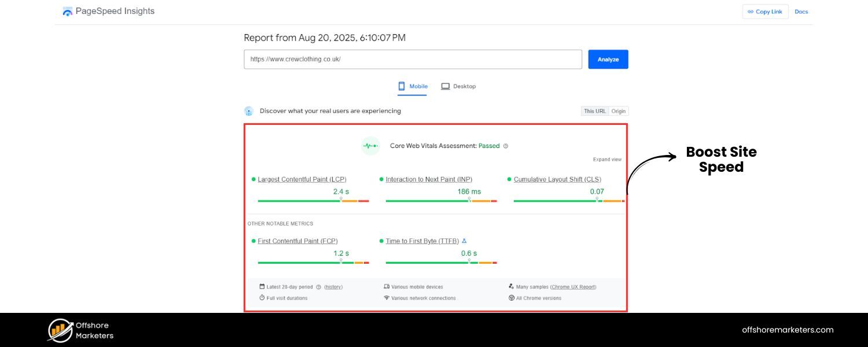This screenshot has width=868, height=347.
Task: Click the Copy Link button
Action: pyautogui.click(x=765, y=12)
